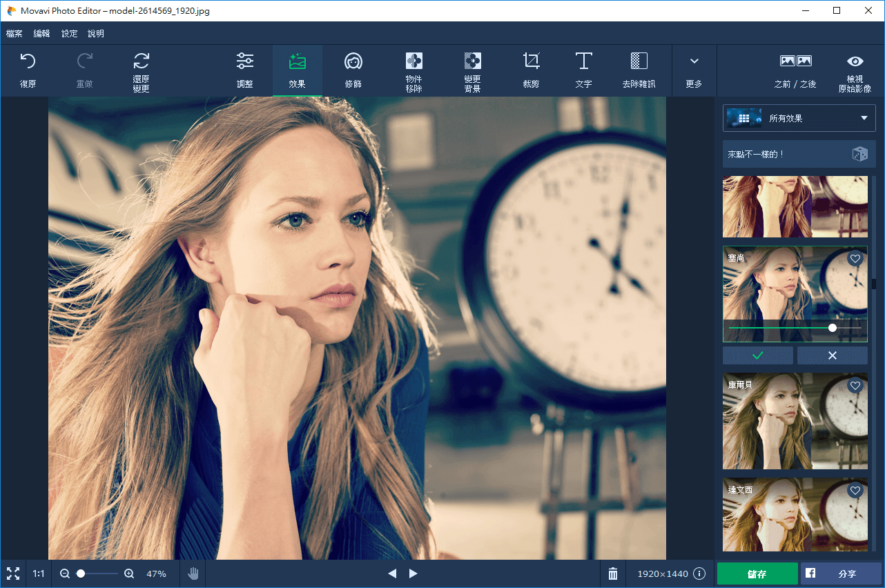Open the 檔案 menu

point(14,33)
